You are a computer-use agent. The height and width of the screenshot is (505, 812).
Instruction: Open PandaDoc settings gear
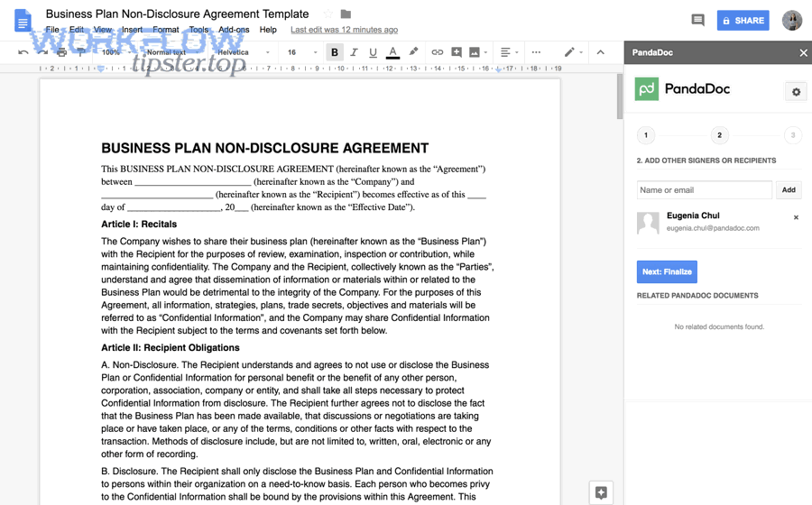[796, 92]
